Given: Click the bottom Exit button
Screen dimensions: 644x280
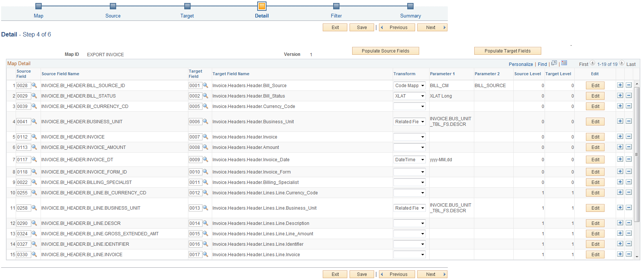Looking at the screenshot, I should [335, 274].
